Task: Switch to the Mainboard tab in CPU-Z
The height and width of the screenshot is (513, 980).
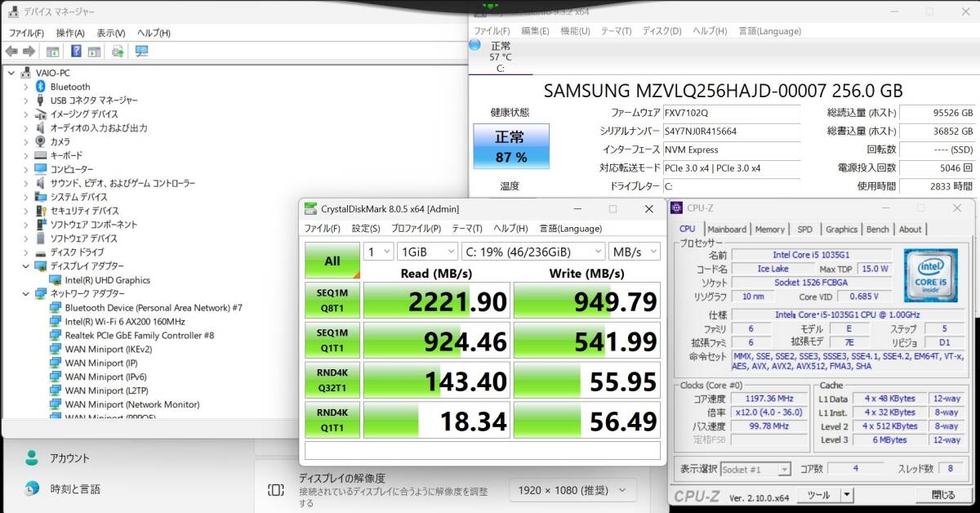Action: point(727,230)
